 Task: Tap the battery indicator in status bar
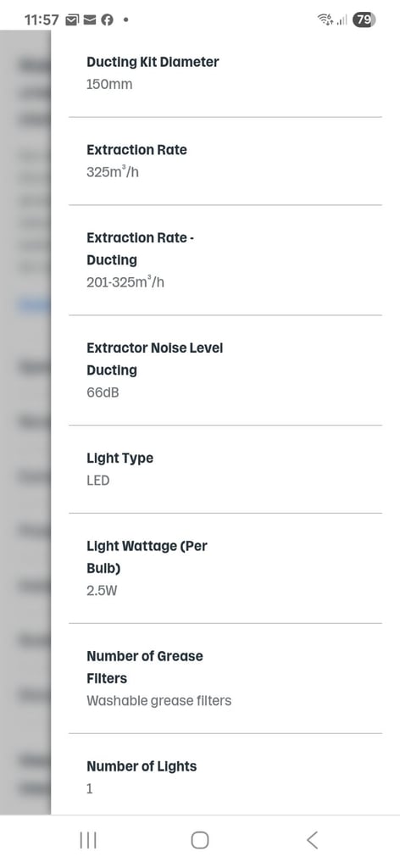point(364,20)
